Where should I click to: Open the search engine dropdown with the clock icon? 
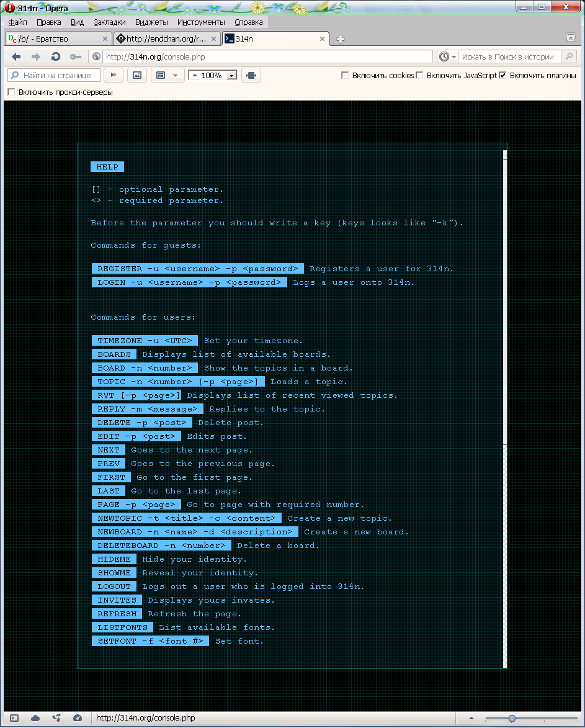click(x=448, y=56)
